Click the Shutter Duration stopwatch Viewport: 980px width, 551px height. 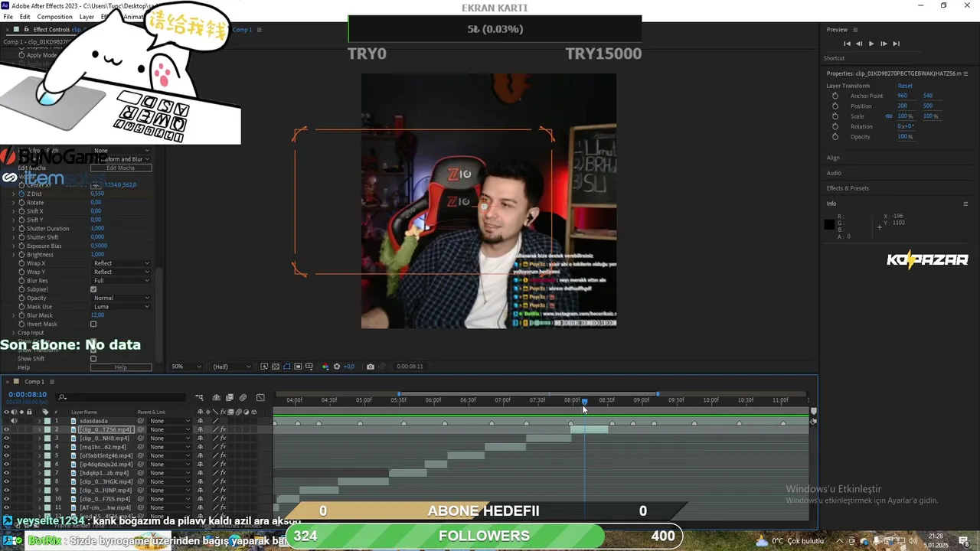pos(21,229)
